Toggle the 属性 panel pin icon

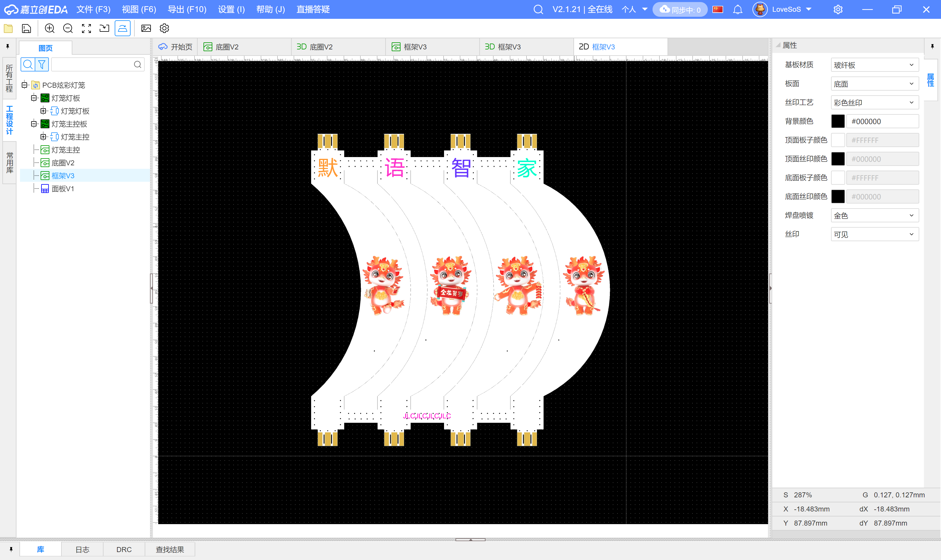pyautogui.click(x=932, y=46)
